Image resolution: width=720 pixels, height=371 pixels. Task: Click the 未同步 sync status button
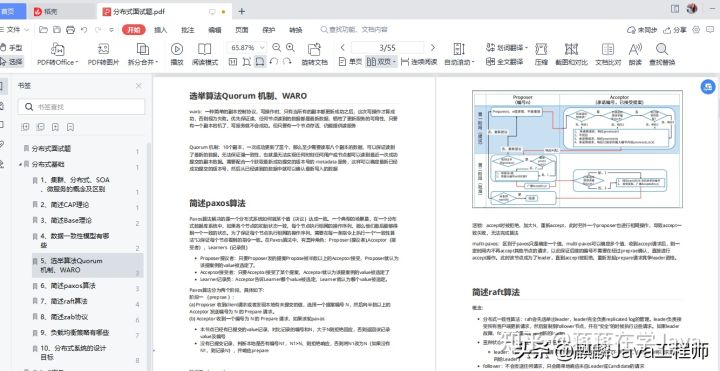click(642, 30)
